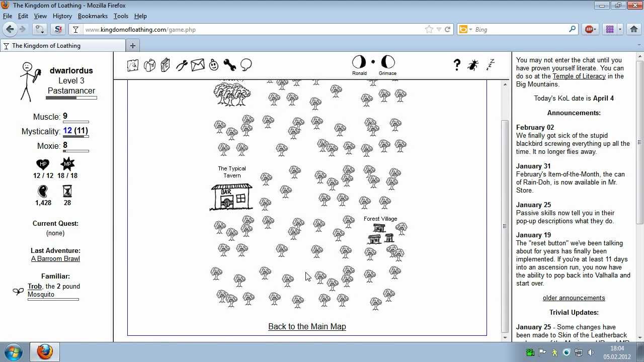The width and height of the screenshot is (644, 362).
Task: Click the level progress bar under Pastamancer
Action: [71, 98]
